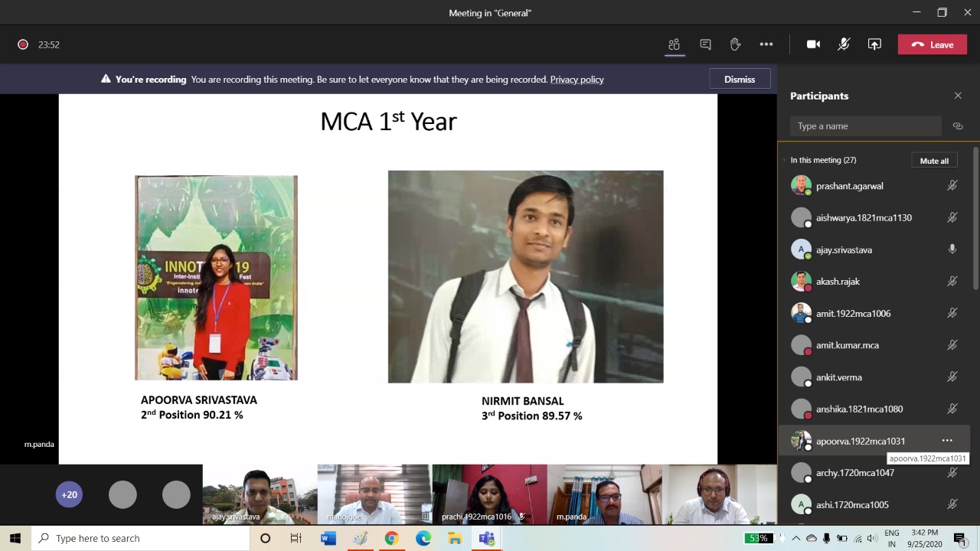Open the conversation chat icon
Image resolution: width=980 pixels, height=551 pixels.
(705, 44)
